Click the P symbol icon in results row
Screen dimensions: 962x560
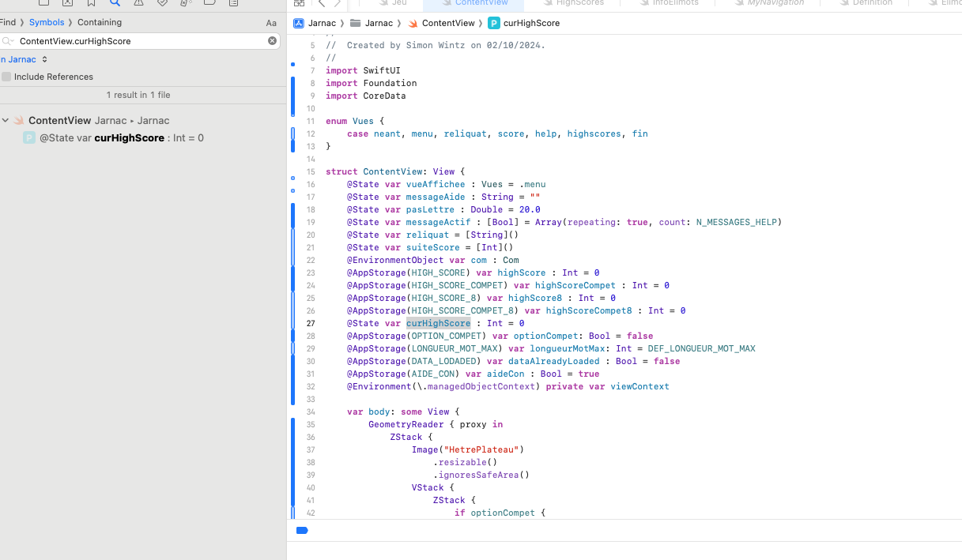pyautogui.click(x=29, y=137)
